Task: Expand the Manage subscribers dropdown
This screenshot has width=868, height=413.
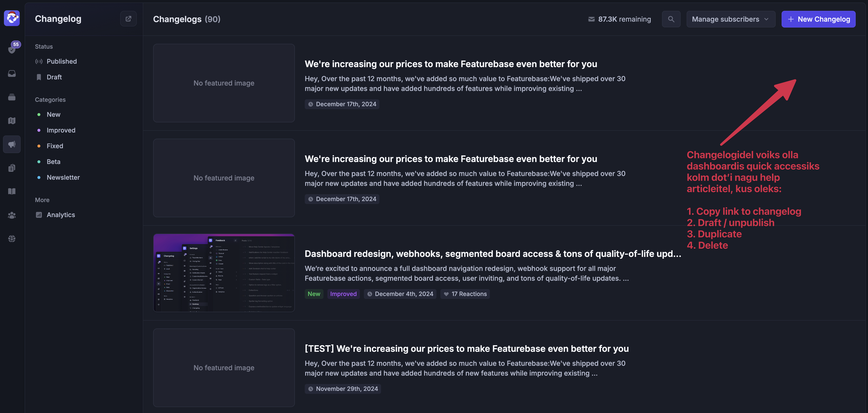Action: pyautogui.click(x=731, y=19)
